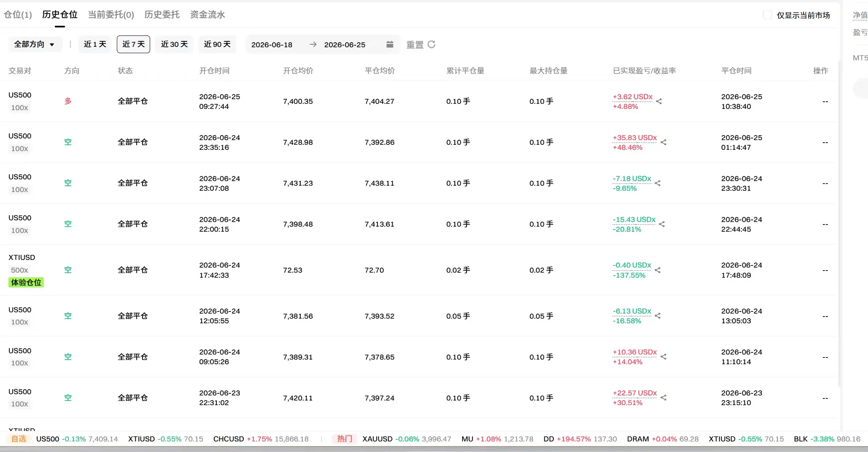Share the -15.43 USDx loss result

click(x=662, y=224)
